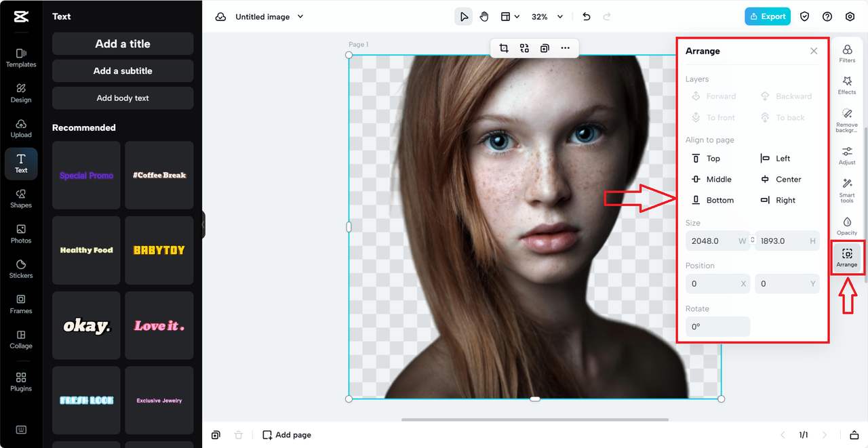Click Add page button
The height and width of the screenshot is (448, 868).
tap(287, 435)
